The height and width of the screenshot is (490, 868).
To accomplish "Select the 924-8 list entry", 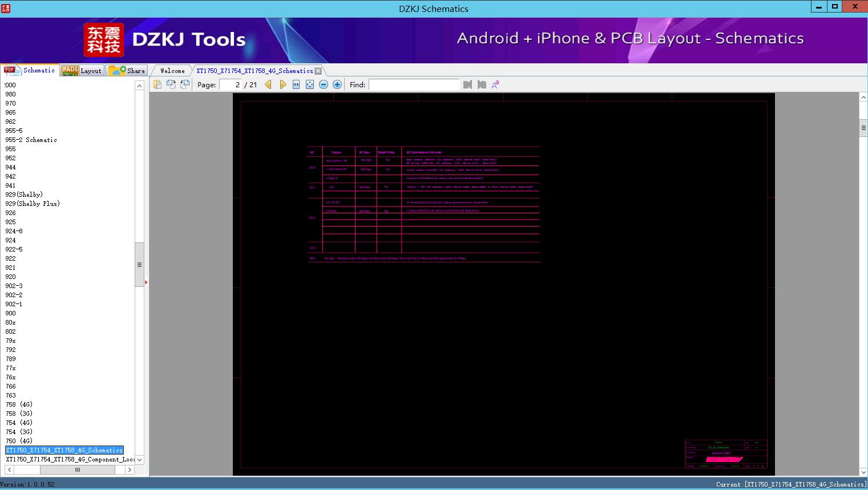I will [x=14, y=231].
